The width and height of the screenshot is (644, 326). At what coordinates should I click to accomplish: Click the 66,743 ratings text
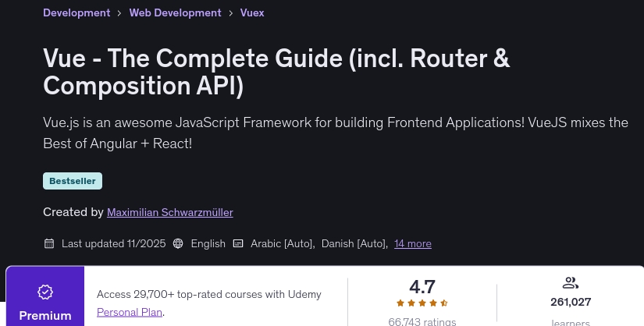pyautogui.click(x=422, y=322)
